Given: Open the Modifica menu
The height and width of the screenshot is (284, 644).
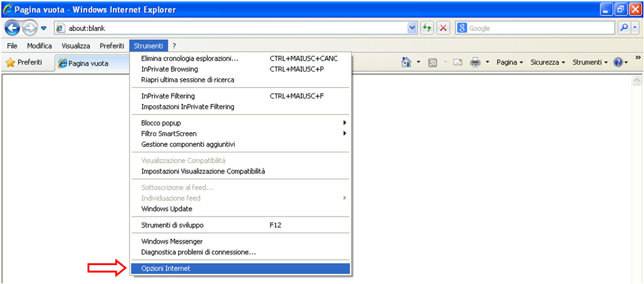Looking at the screenshot, I should [39, 46].
